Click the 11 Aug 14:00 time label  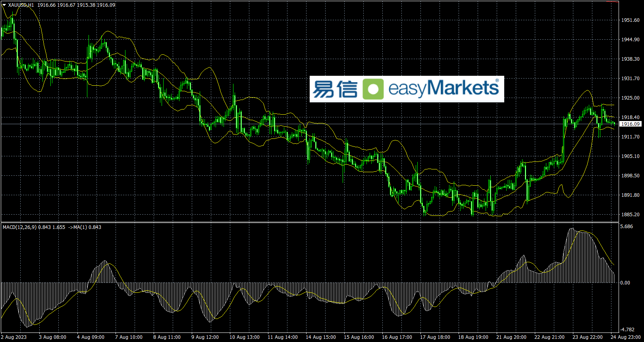283,337
